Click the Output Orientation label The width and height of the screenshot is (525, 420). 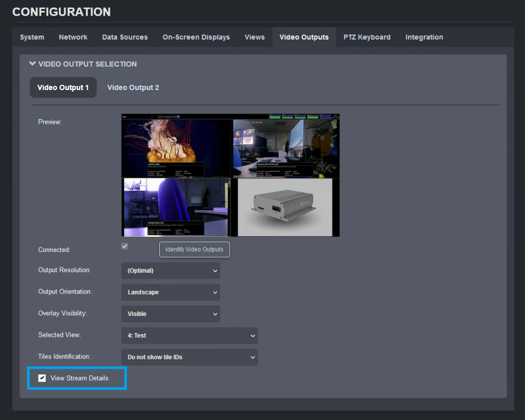pos(65,292)
